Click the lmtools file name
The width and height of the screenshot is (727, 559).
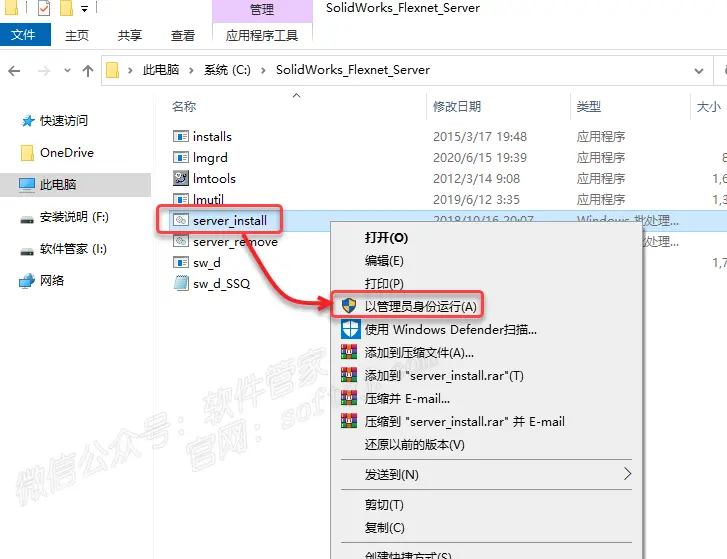214,178
